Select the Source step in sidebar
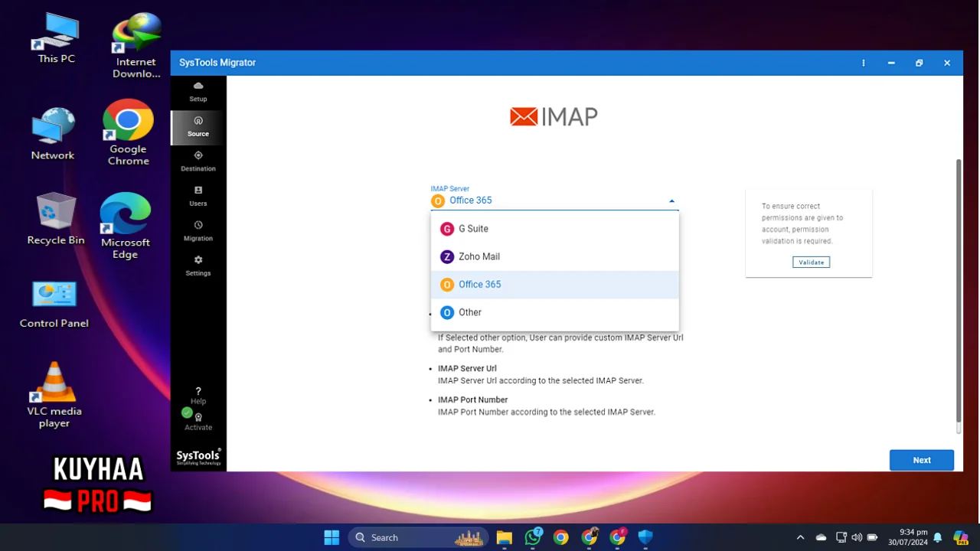The height and width of the screenshot is (551, 980). [x=198, y=126]
